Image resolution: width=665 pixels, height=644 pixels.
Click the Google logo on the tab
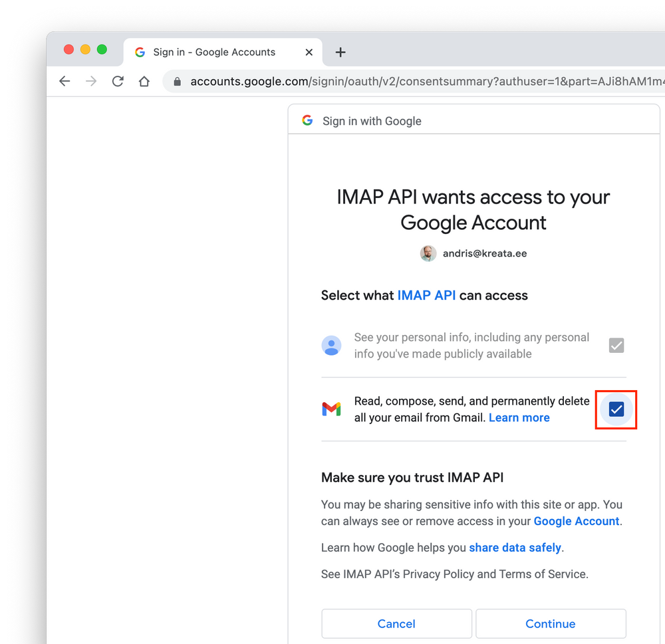click(140, 52)
